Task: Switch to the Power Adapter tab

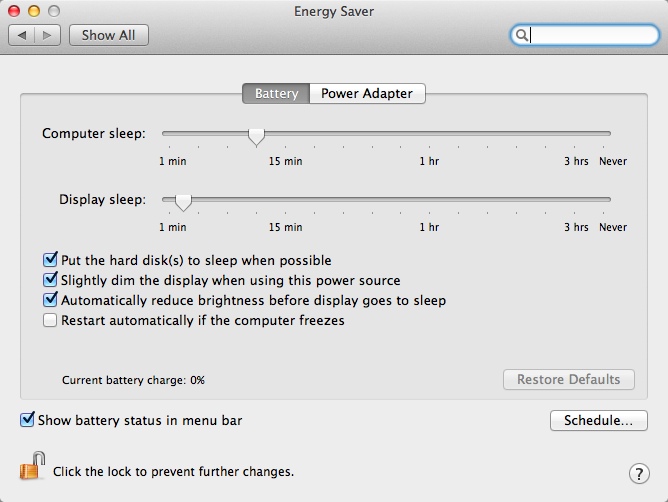Action: coord(366,93)
